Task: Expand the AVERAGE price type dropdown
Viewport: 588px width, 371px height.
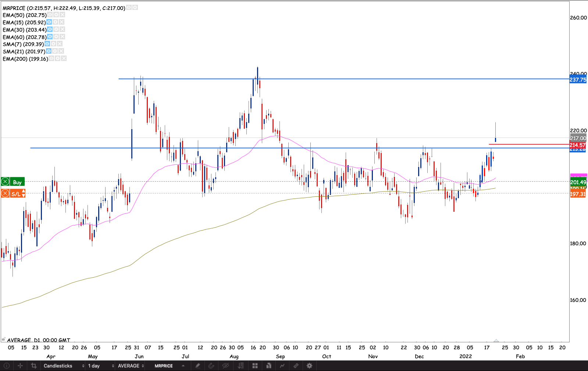Action: pyautogui.click(x=131, y=365)
